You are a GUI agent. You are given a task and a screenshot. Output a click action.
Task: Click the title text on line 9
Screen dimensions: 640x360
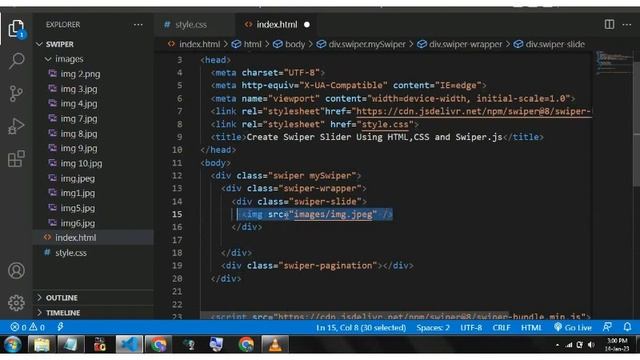374,137
